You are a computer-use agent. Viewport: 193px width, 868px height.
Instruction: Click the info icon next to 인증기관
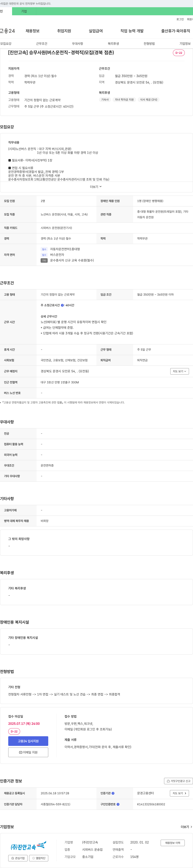tap(113, 793)
